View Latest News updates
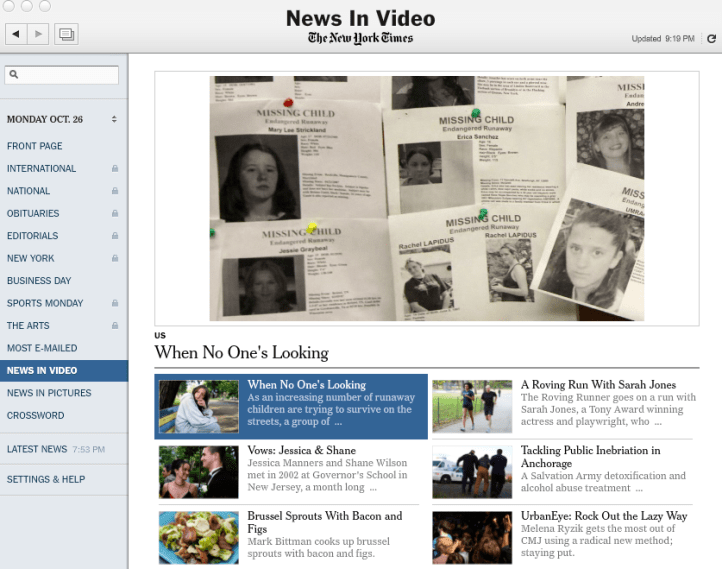The height and width of the screenshot is (569, 722). pos(37,449)
